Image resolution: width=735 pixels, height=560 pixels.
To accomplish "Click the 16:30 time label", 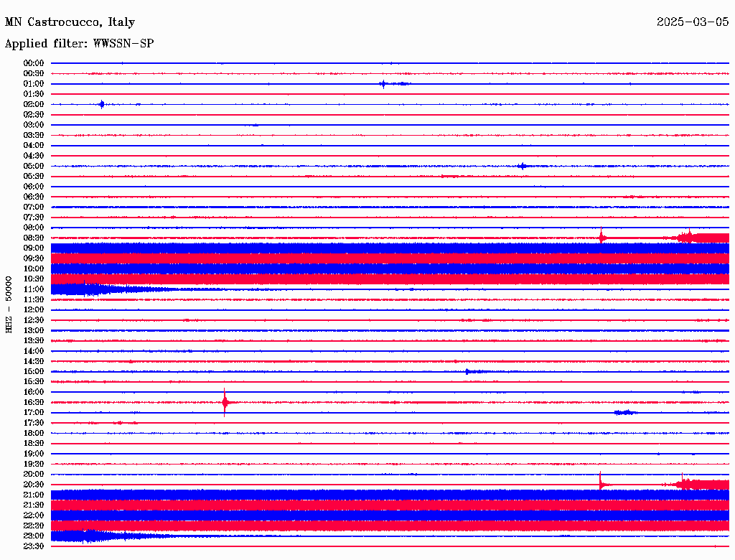I will pos(33,403).
